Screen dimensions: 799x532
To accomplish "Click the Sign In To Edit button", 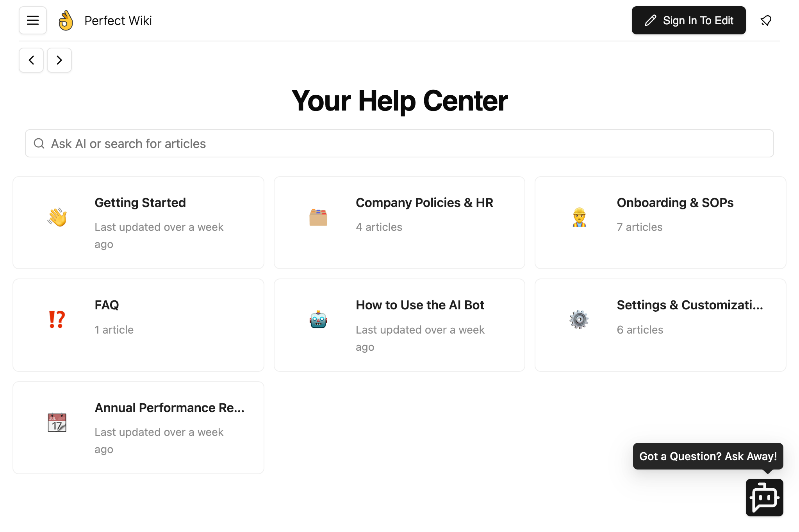I will coord(688,20).
